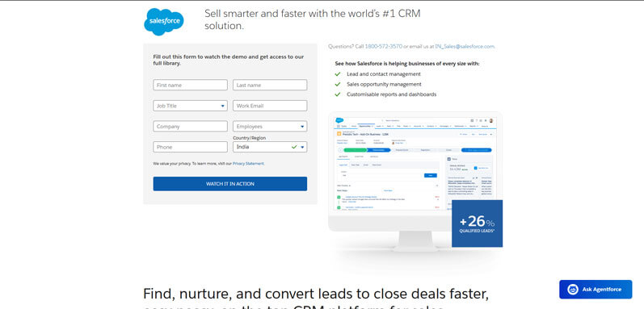Image resolution: width=644 pixels, height=309 pixels.
Task: Focus the Company field
Action: [x=190, y=126]
